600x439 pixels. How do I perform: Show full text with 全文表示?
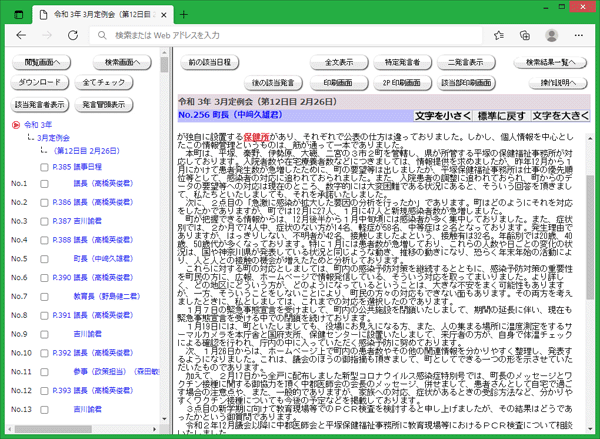coord(339,62)
